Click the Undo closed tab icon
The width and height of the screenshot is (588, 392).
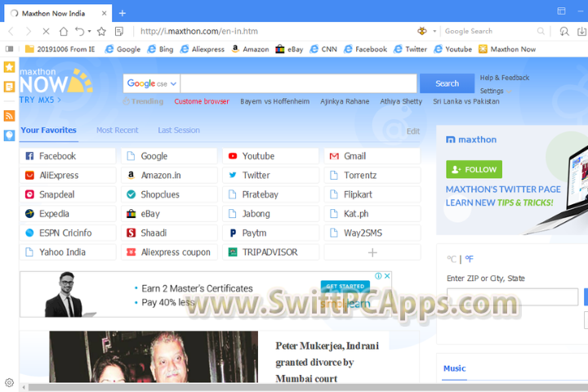(x=79, y=32)
